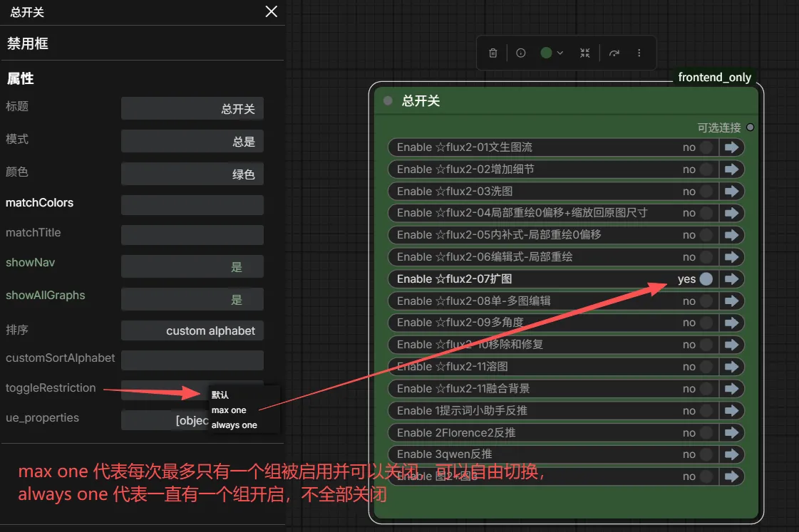The image size is (799, 532).
Task: Navigate to flux2-05内补式 group arrow
Action: point(732,235)
